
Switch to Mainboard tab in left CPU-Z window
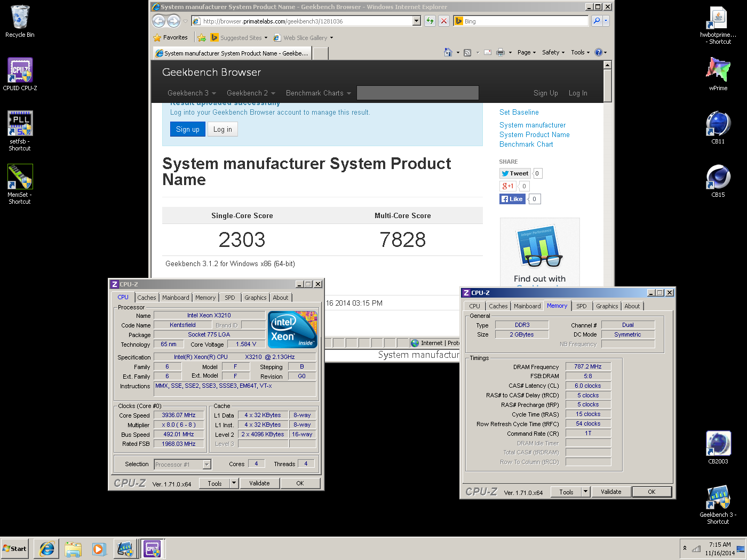[176, 298]
